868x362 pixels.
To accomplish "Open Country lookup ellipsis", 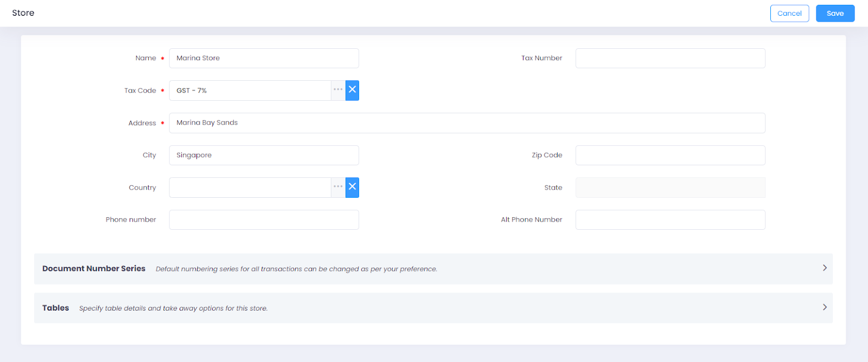I will (338, 187).
